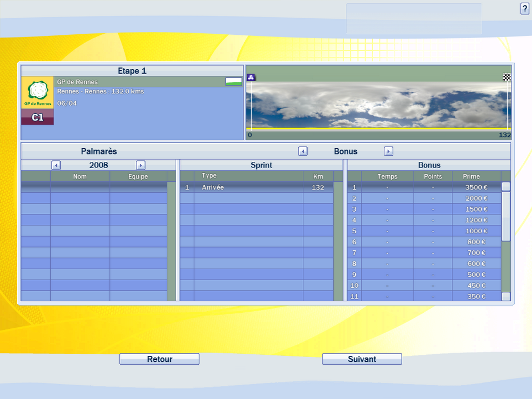Click the Etape 1 header
Screen dimensions: 532x399
(132, 71)
